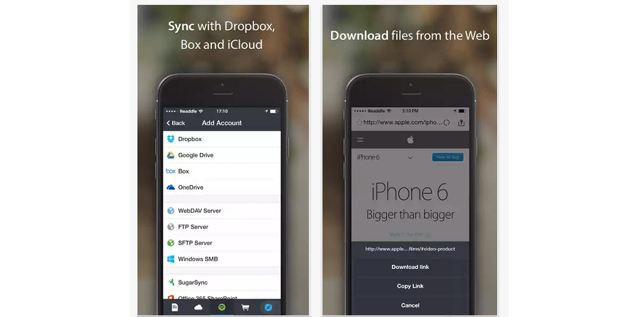
Task: Tap the share icon beside URL bar
Action: (x=461, y=123)
